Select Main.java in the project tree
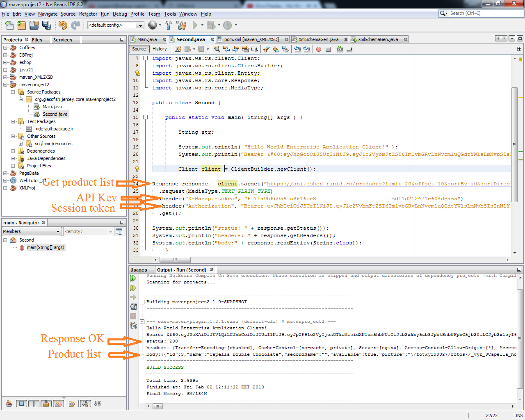525x420 pixels. coord(52,107)
